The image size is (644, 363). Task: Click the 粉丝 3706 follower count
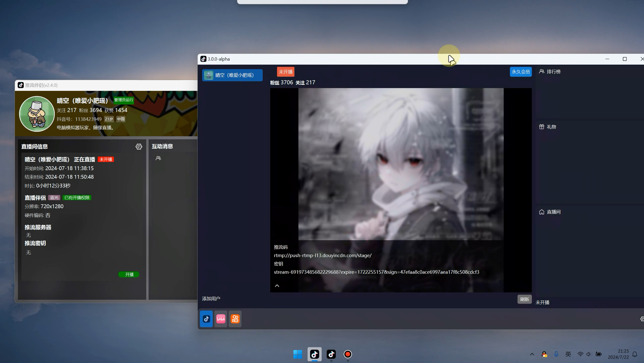point(282,82)
